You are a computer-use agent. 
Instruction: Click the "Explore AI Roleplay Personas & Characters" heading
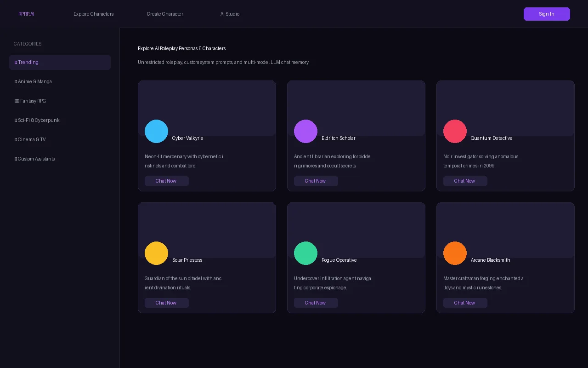tap(181, 48)
